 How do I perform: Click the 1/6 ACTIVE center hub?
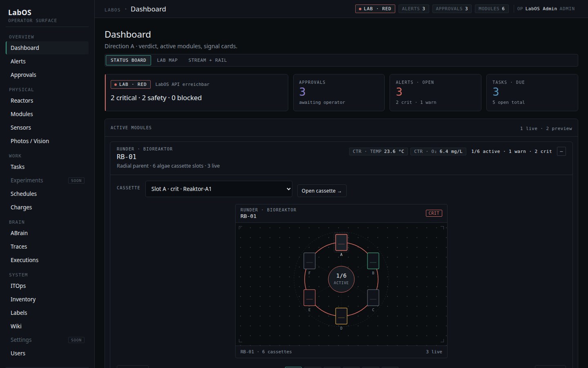(341, 279)
